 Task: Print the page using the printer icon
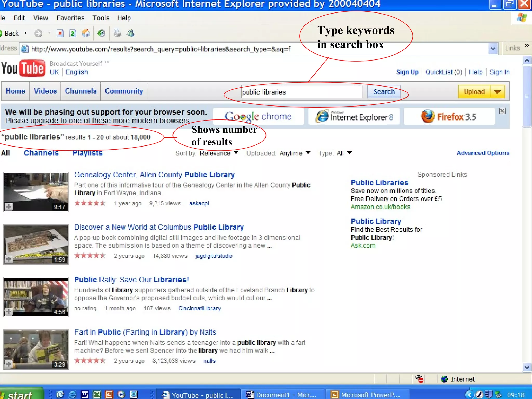point(117,33)
